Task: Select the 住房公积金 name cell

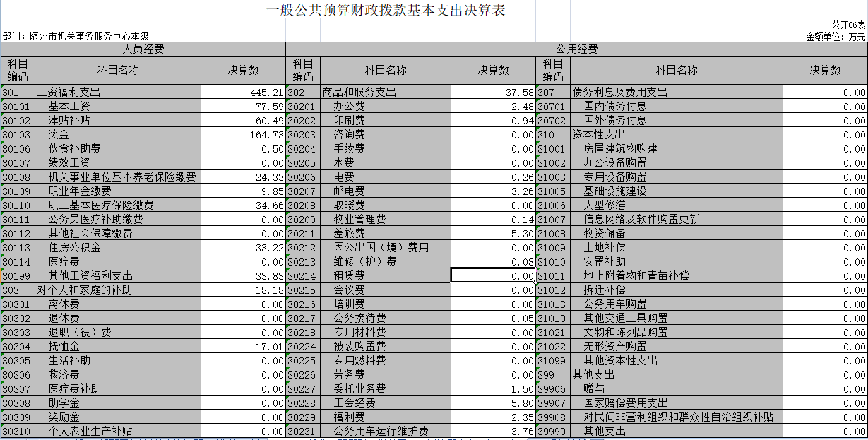Action: tap(117, 248)
